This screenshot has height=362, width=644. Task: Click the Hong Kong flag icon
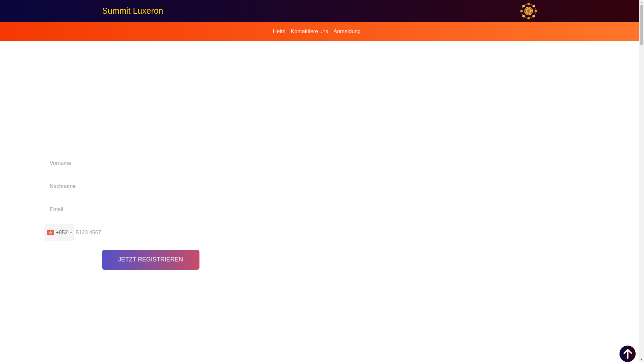tap(50, 233)
